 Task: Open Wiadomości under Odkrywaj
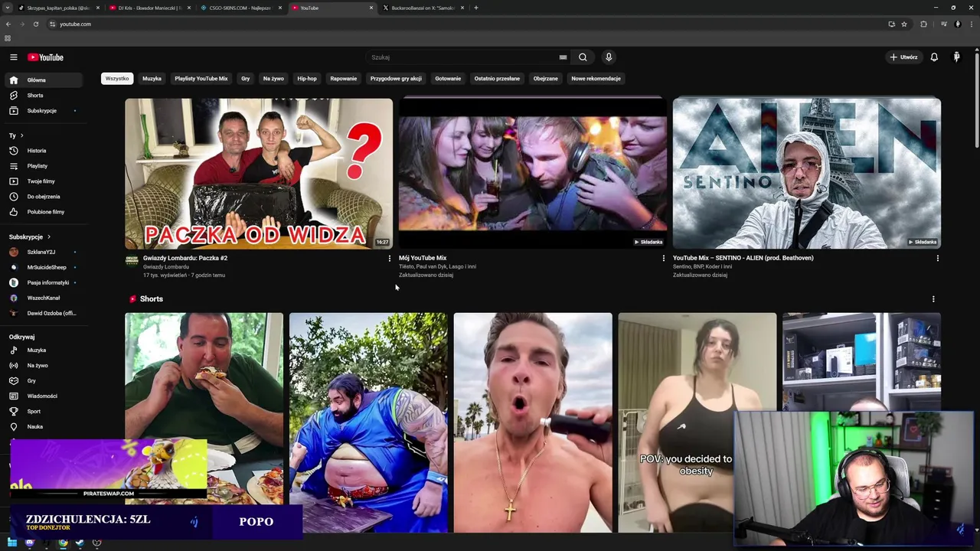pos(43,396)
